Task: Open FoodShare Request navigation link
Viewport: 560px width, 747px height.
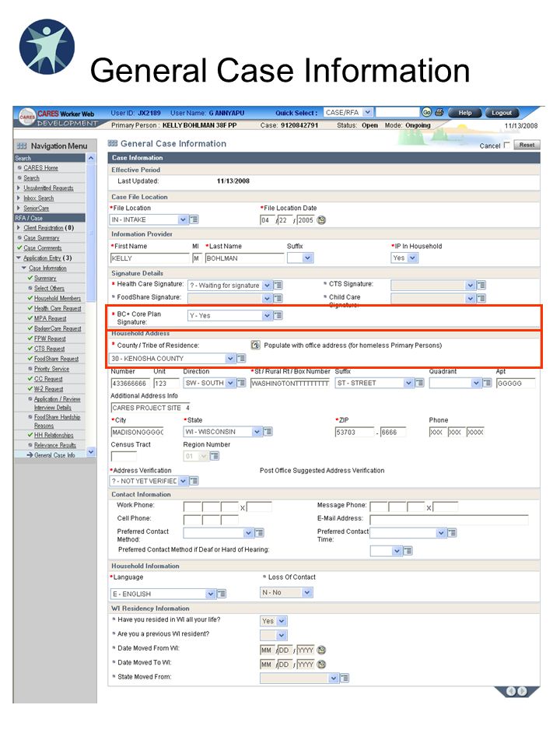Action: (x=56, y=359)
